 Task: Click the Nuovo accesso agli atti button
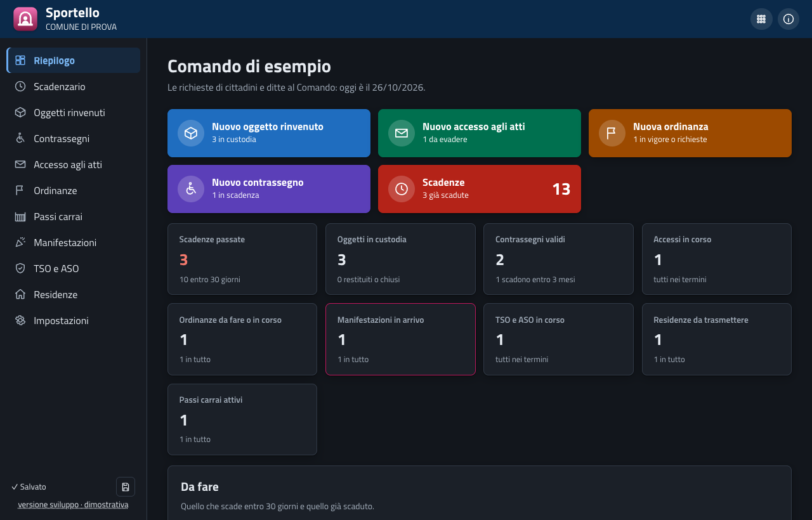480,133
